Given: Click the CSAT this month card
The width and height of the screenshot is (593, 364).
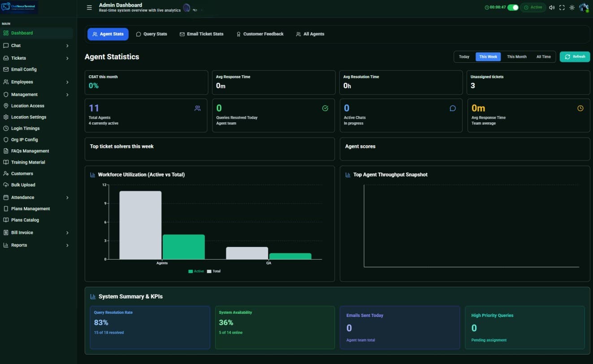Looking at the screenshot, I should click(147, 82).
